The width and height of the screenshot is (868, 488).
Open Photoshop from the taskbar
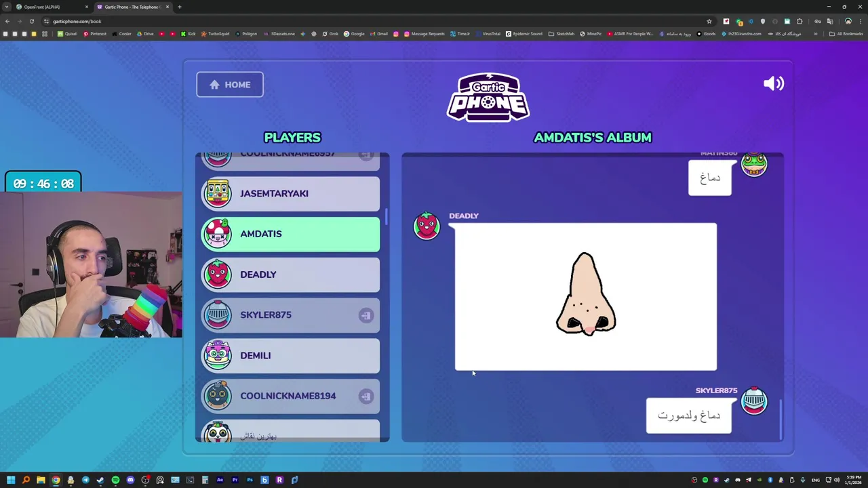pos(250,480)
